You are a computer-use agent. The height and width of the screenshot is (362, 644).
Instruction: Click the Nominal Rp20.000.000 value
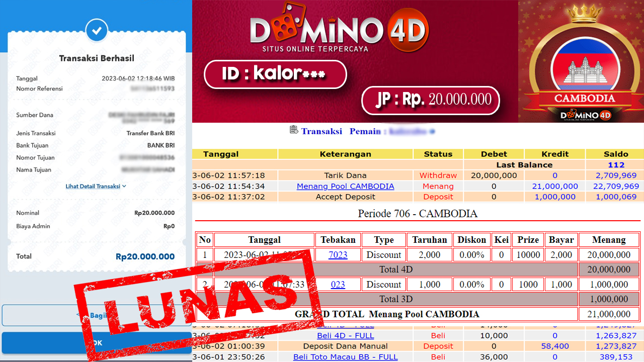pos(154,213)
